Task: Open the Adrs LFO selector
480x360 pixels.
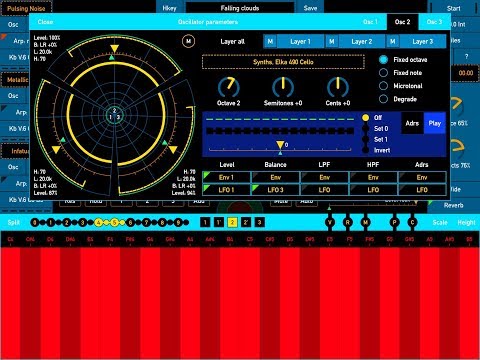Action: 422,190
